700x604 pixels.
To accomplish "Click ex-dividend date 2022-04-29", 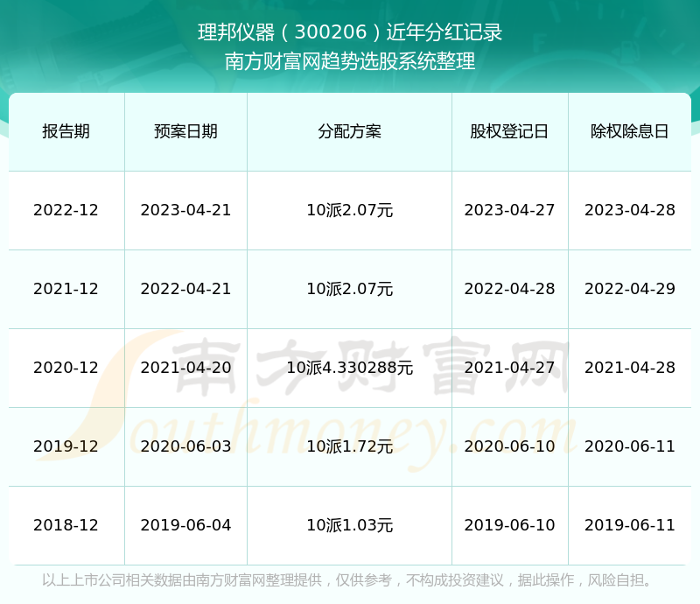I will pyautogui.click(x=630, y=289).
